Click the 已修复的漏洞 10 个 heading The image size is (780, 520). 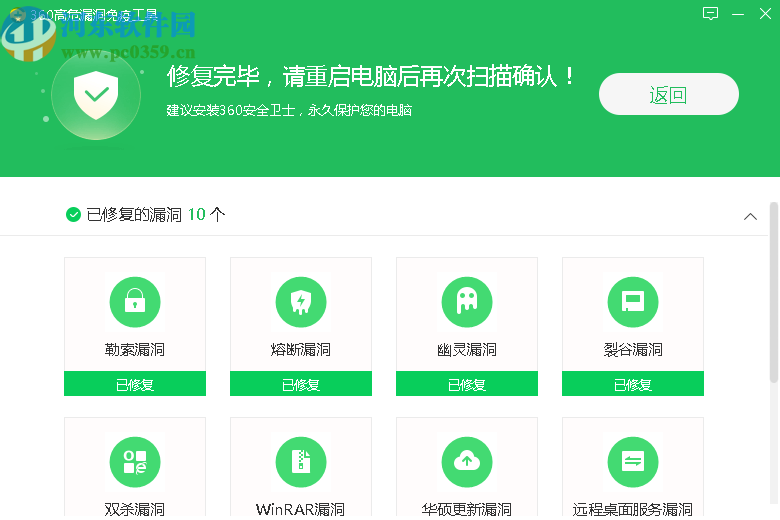156,215
